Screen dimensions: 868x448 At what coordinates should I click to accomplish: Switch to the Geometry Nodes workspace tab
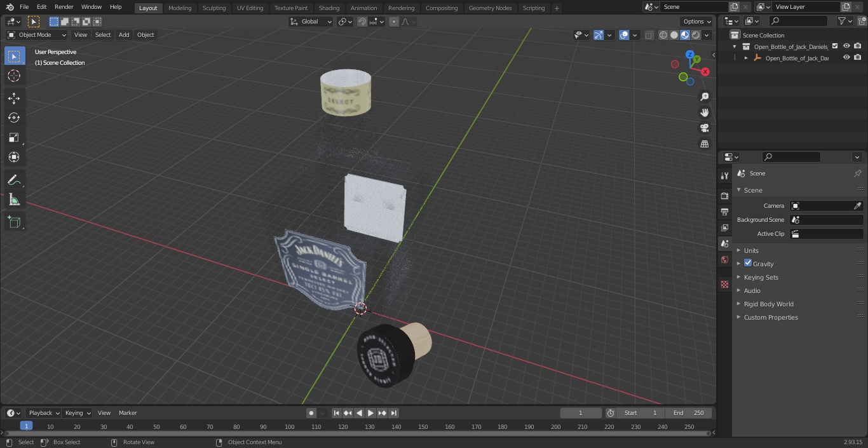[x=490, y=8]
